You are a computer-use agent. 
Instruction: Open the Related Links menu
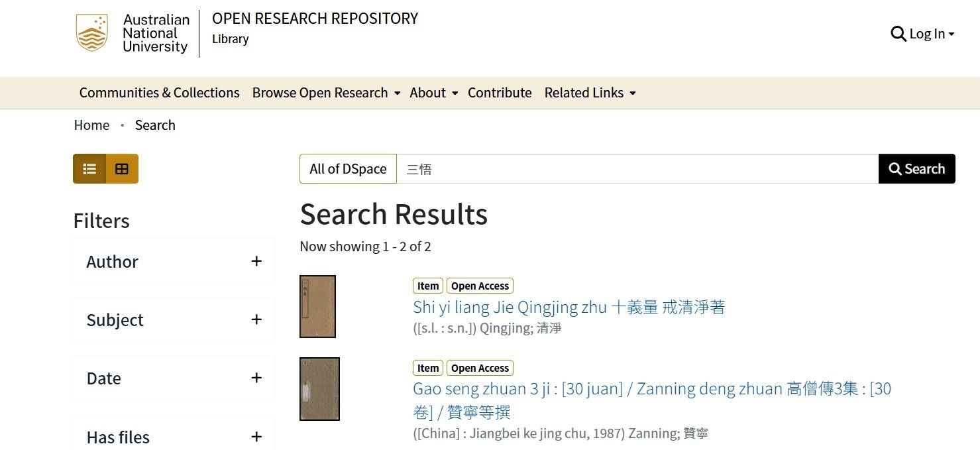point(590,93)
